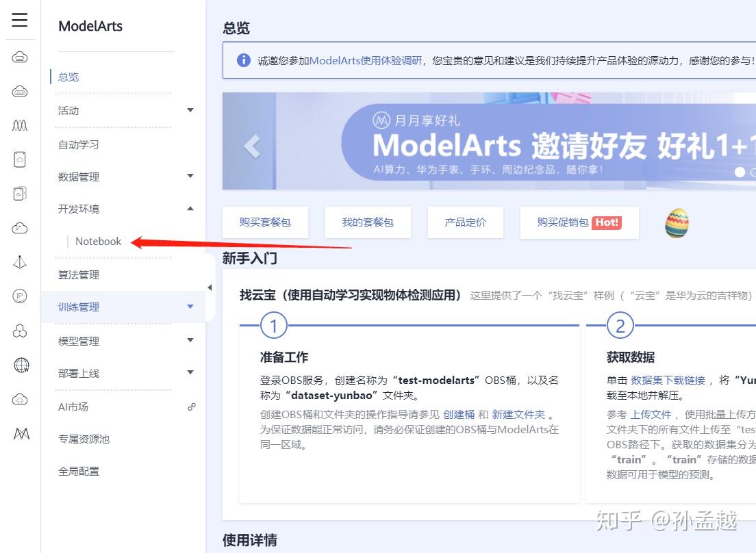Collapse the 开发环境 menu arrow
Image resolution: width=756 pixels, height=553 pixels.
click(190, 209)
